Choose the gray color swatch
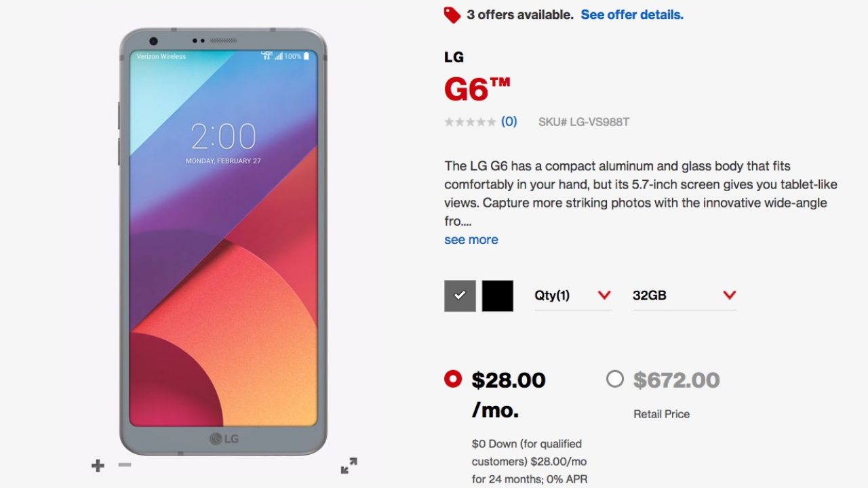868x488 pixels. 460,296
